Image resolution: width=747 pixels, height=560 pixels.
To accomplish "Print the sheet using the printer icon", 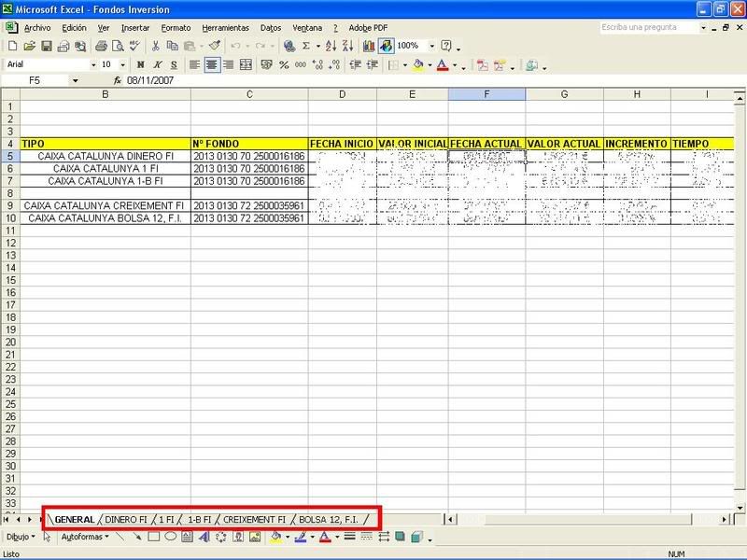I will point(101,46).
